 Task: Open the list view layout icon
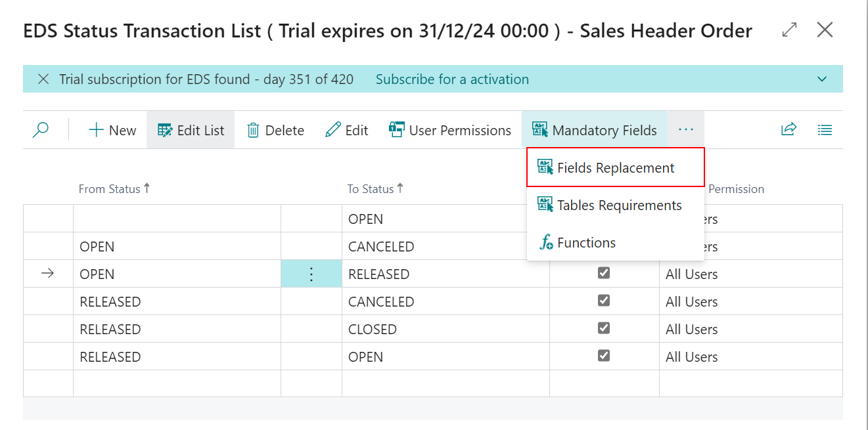825,130
